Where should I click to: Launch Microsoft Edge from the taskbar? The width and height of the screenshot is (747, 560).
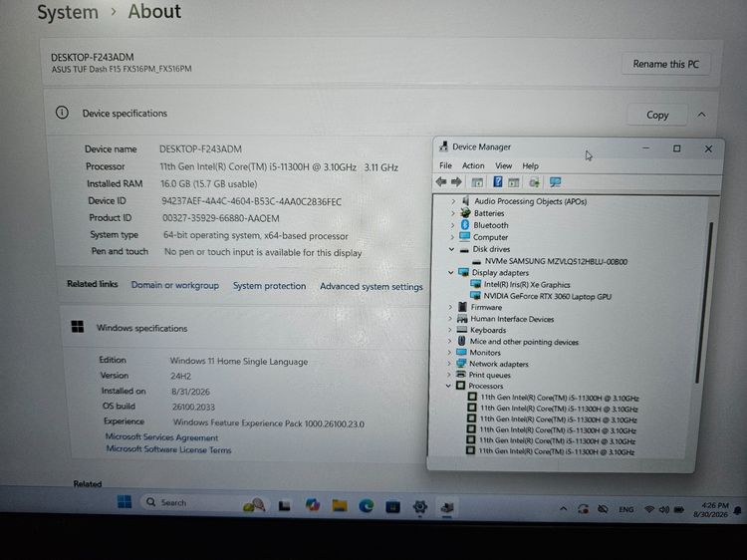[366, 506]
